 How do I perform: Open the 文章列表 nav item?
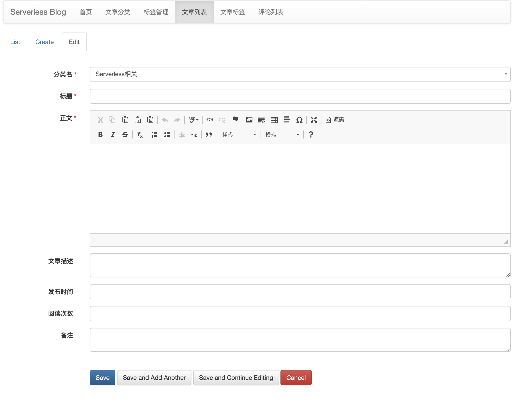pyautogui.click(x=194, y=12)
